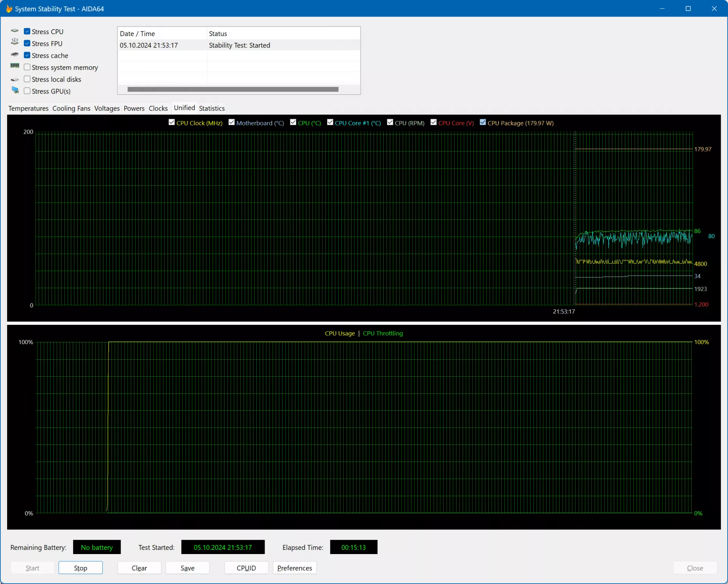Toggle the CPU Core (V) checkbox

tap(434, 122)
